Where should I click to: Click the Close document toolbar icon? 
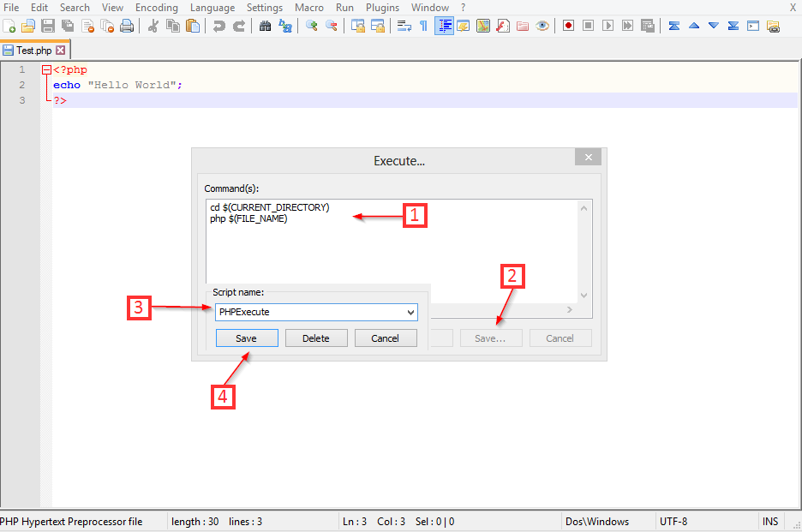[x=88, y=26]
